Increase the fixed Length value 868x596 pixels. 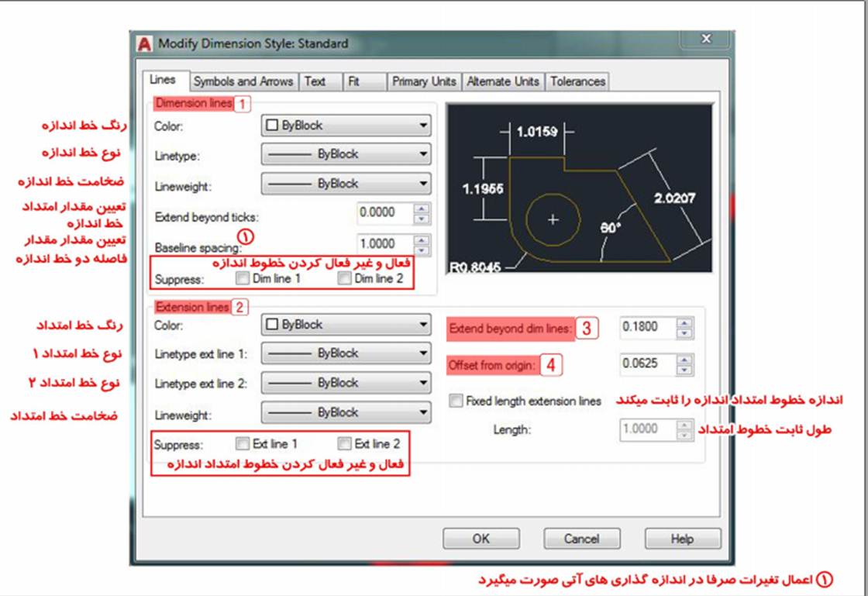[x=685, y=425]
